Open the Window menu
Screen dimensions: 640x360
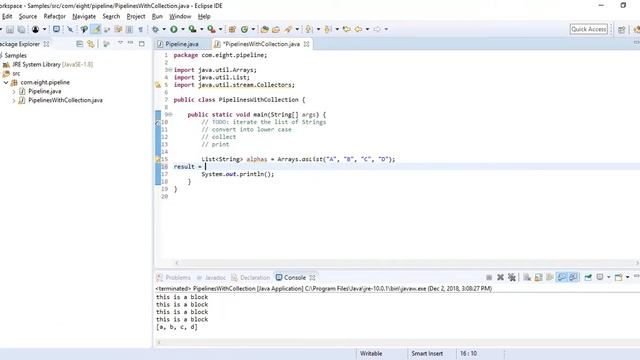coord(180,16)
